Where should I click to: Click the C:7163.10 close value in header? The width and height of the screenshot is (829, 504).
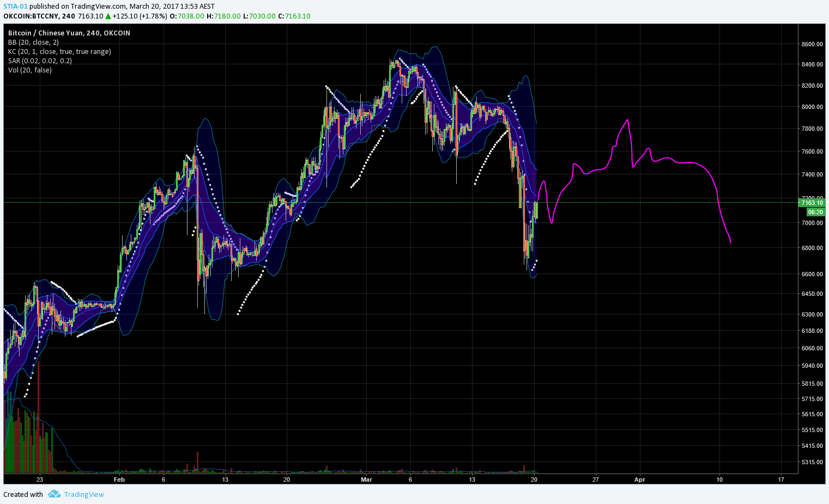pyautogui.click(x=294, y=16)
